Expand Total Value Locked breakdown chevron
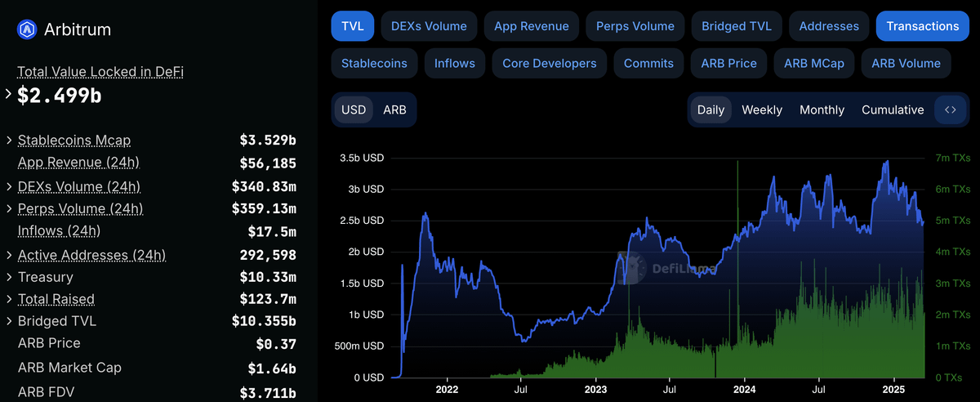The image size is (980, 402). [8, 94]
